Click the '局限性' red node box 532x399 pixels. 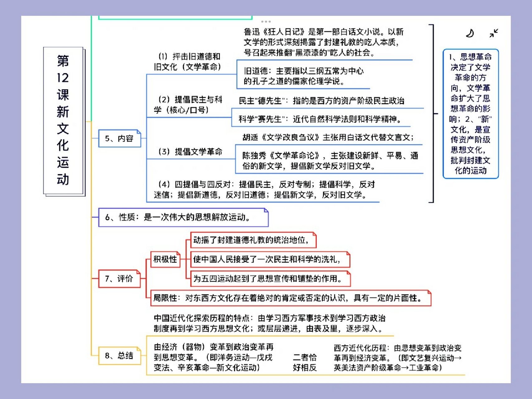[x=291, y=298]
